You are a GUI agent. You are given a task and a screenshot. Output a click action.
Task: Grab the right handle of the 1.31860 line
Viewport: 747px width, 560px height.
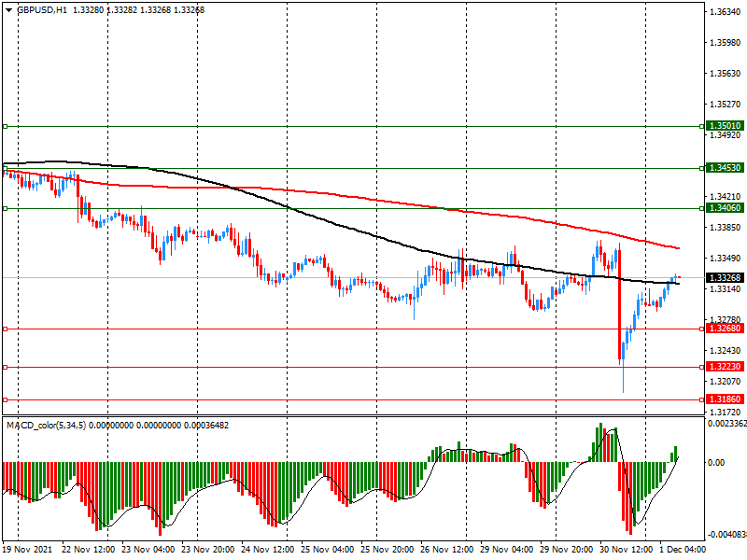coord(702,400)
